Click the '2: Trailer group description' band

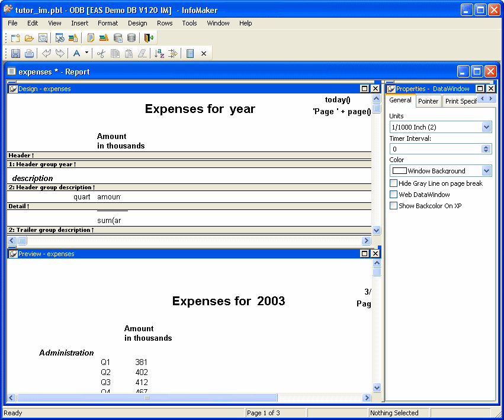[x=189, y=230]
